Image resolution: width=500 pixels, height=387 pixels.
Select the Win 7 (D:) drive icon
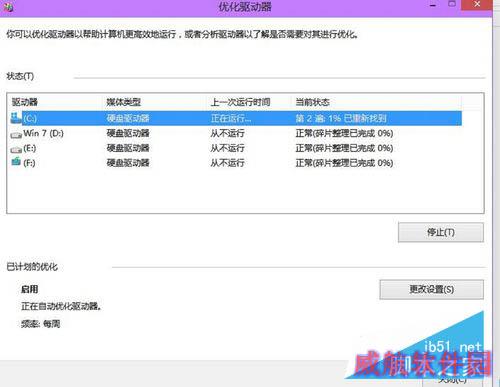click(16, 135)
